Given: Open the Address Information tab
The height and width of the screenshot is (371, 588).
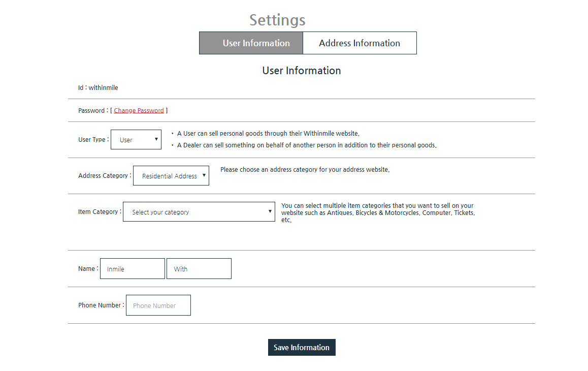Looking at the screenshot, I should click(x=360, y=43).
